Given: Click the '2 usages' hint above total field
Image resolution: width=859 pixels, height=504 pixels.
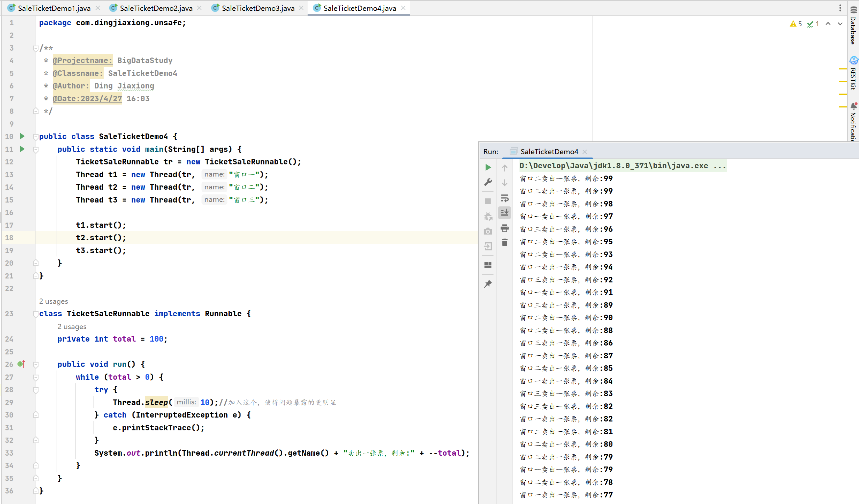Looking at the screenshot, I should pyautogui.click(x=72, y=326).
